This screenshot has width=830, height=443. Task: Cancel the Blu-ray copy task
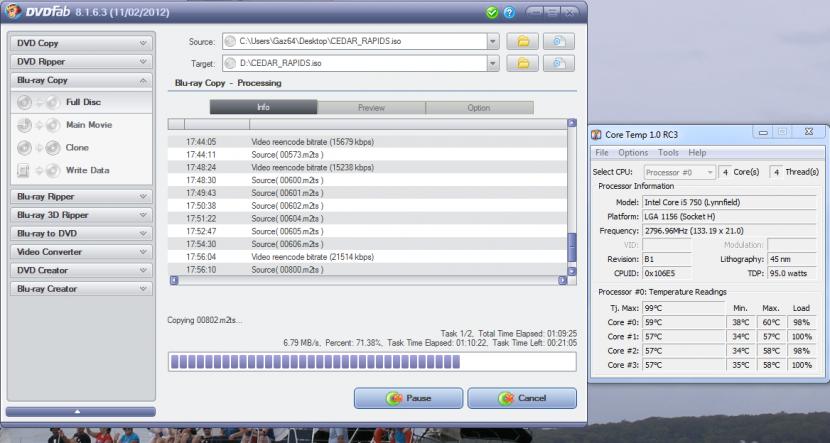pyautogui.click(x=522, y=398)
